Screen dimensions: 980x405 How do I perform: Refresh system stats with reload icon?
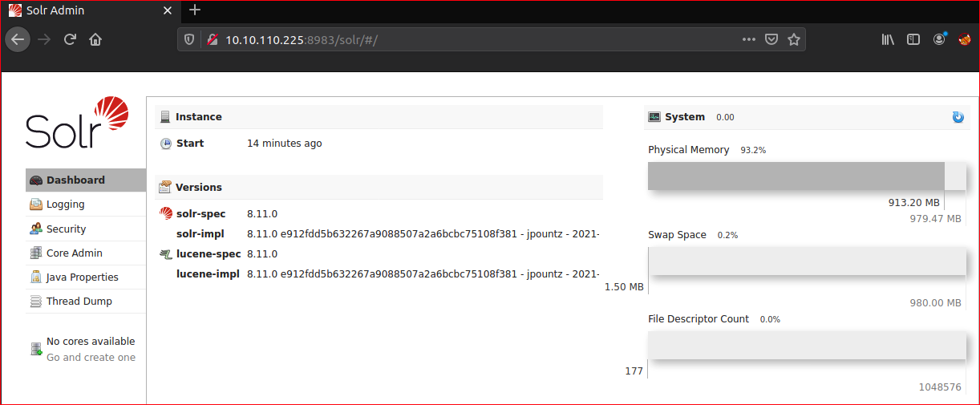tap(958, 117)
